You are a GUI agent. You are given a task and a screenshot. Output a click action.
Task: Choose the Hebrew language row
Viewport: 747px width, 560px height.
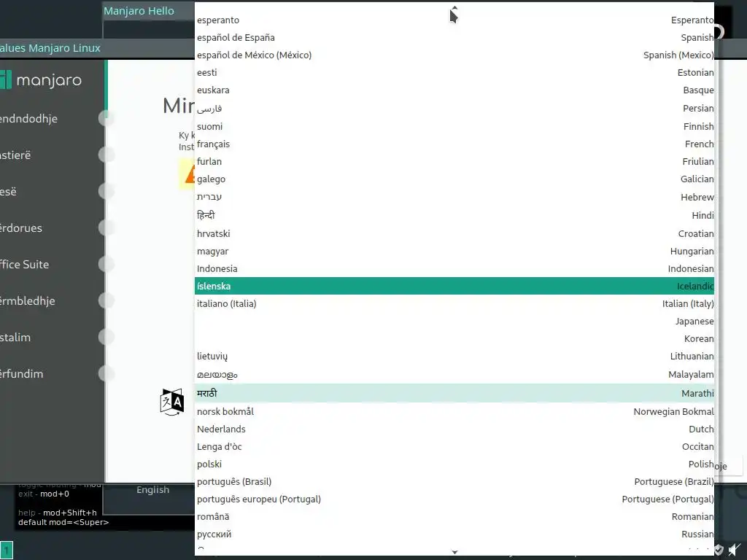454,197
